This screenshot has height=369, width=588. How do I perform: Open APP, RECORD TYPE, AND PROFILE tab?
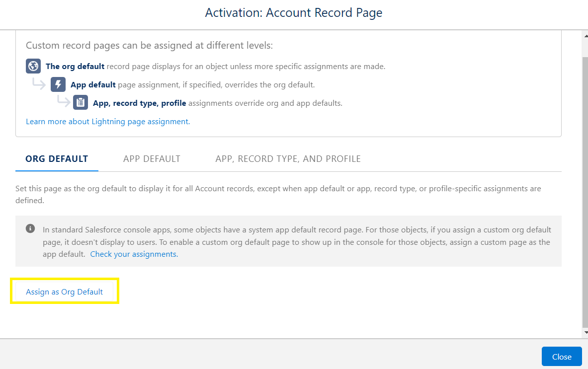coord(288,159)
